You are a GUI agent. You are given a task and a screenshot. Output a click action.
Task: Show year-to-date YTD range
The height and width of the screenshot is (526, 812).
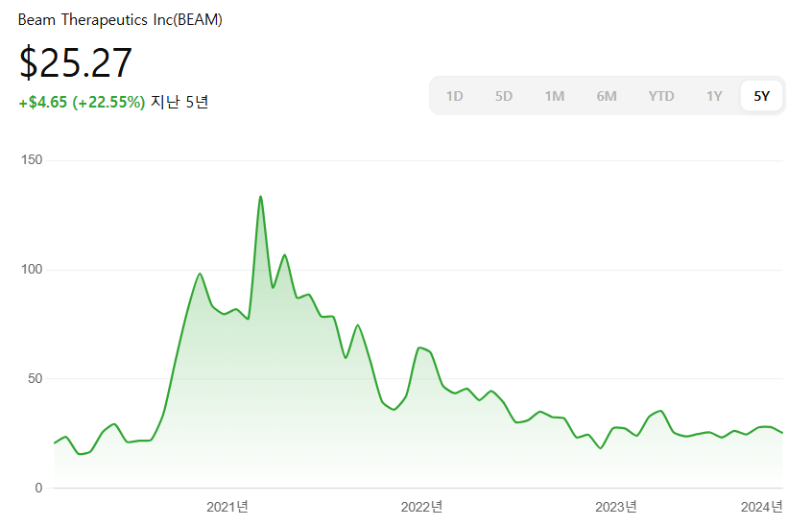661,96
